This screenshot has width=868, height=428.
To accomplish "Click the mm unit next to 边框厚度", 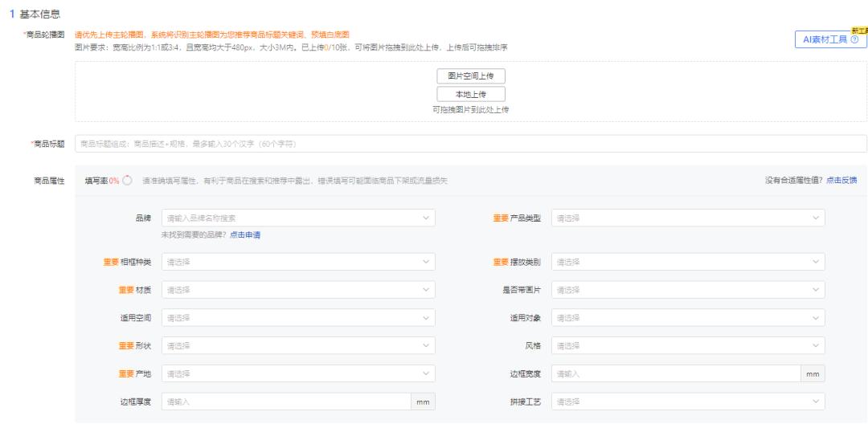I will tap(423, 402).
